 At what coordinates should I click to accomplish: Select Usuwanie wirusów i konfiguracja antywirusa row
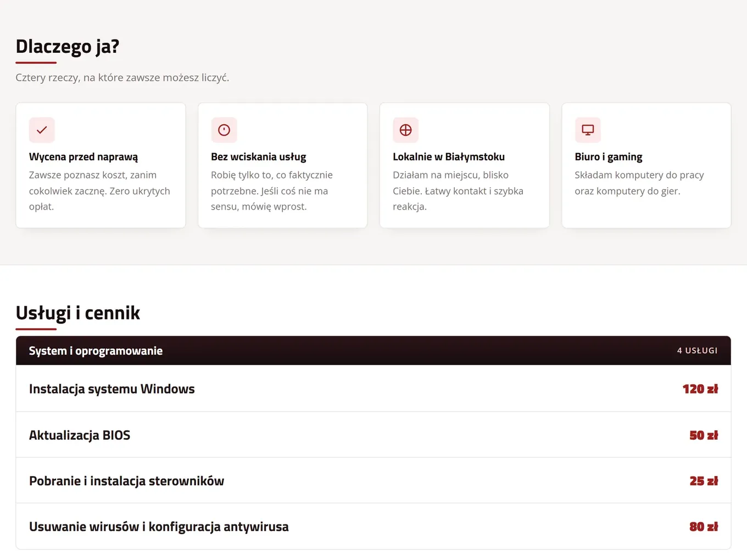[374, 527]
